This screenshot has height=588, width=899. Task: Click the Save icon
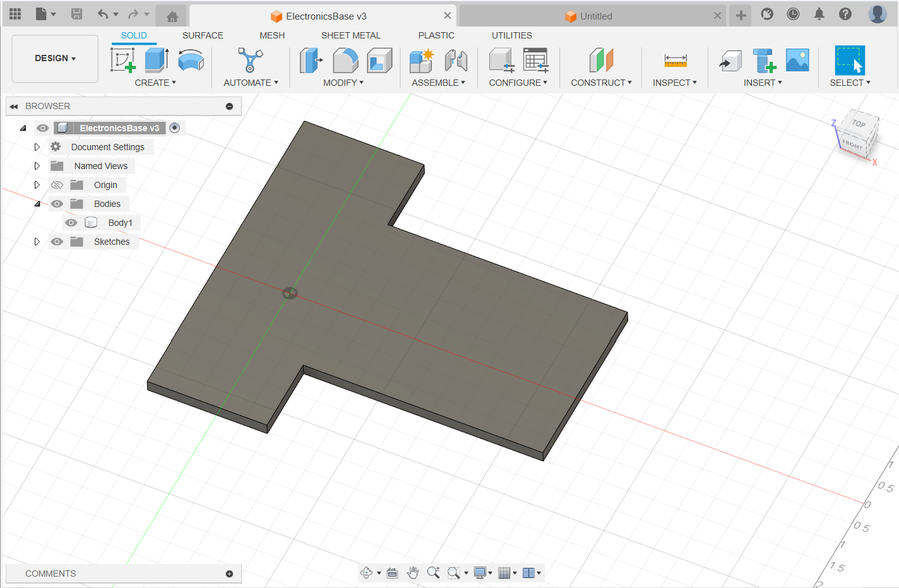(x=76, y=14)
